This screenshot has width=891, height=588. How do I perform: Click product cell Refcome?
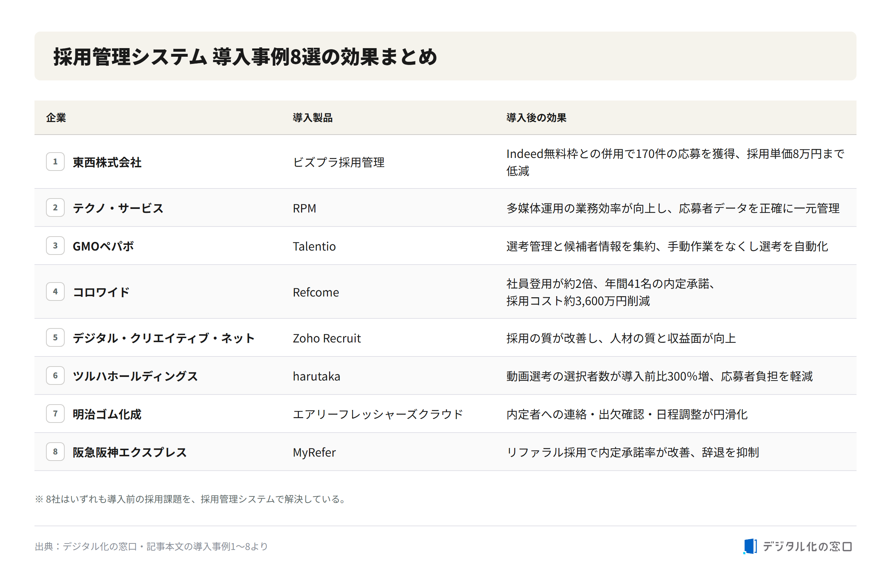(x=316, y=292)
